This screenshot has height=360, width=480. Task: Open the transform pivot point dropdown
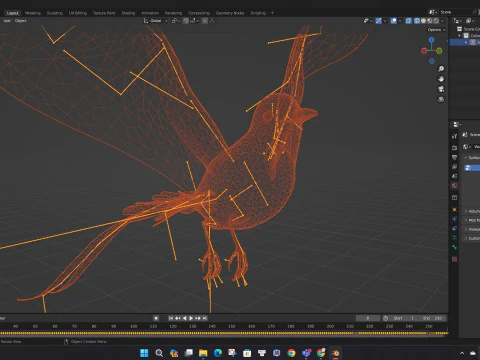(x=175, y=21)
